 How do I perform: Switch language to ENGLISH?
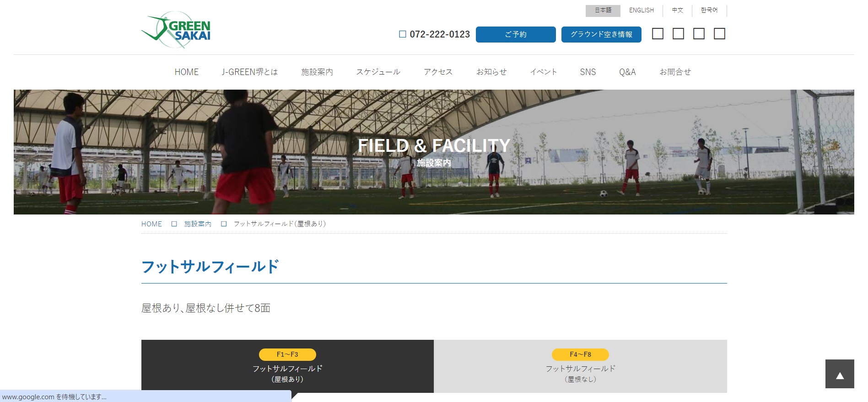click(641, 10)
